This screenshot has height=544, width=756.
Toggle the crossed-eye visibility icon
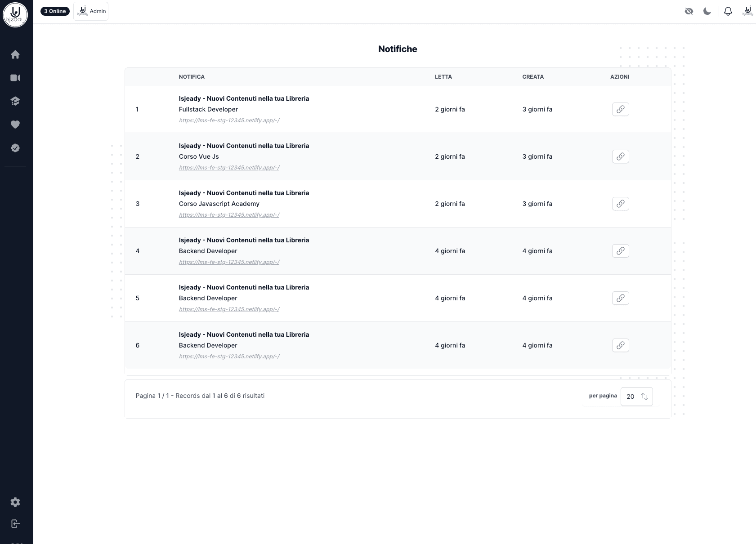click(689, 11)
